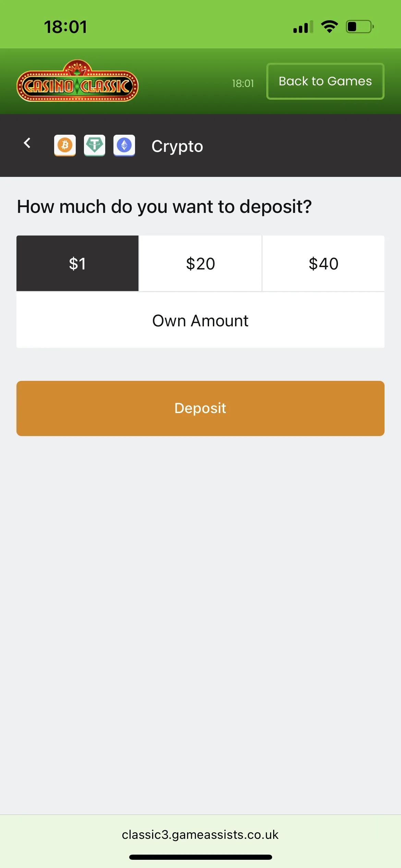Go back with the left chevron arrow
Viewport: 401px width, 868px height.
(x=27, y=143)
